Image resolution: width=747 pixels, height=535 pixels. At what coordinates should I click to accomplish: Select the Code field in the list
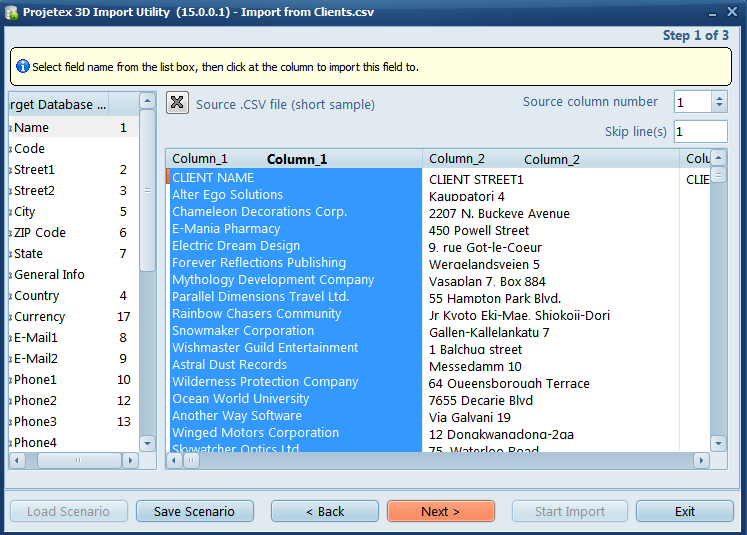click(x=74, y=149)
